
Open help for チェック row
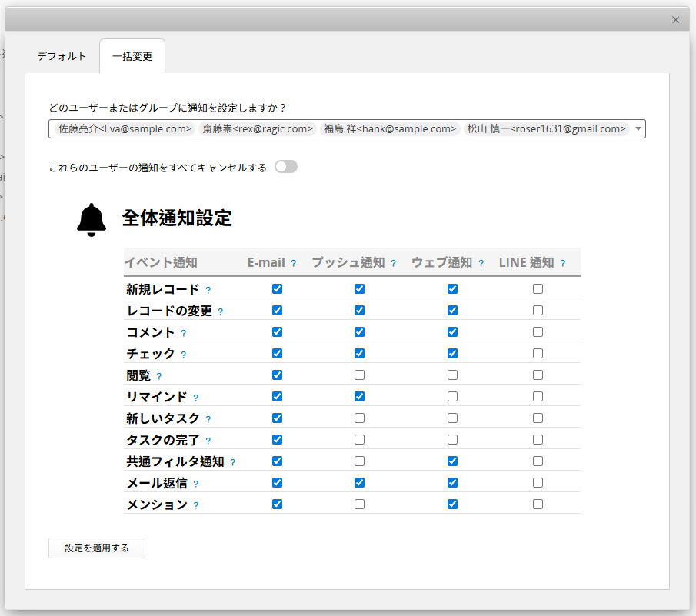tap(184, 355)
